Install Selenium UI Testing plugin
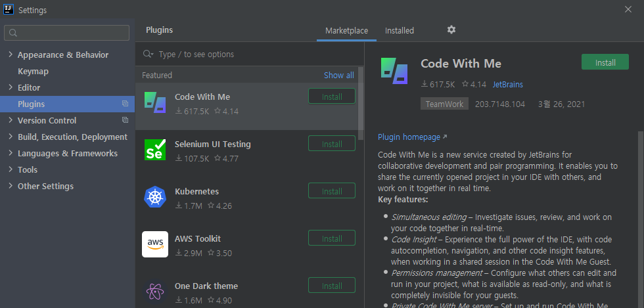Image resolution: width=644 pixels, height=308 pixels. (x=332, y=144)
